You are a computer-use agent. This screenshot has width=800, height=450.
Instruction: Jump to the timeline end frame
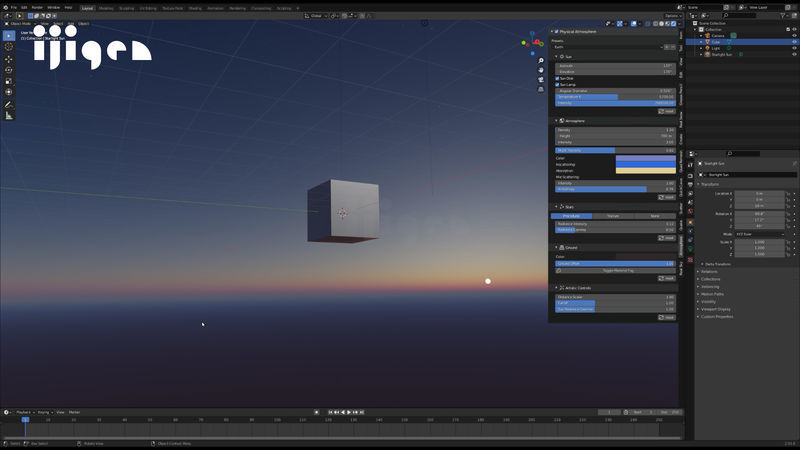[362, 412]
